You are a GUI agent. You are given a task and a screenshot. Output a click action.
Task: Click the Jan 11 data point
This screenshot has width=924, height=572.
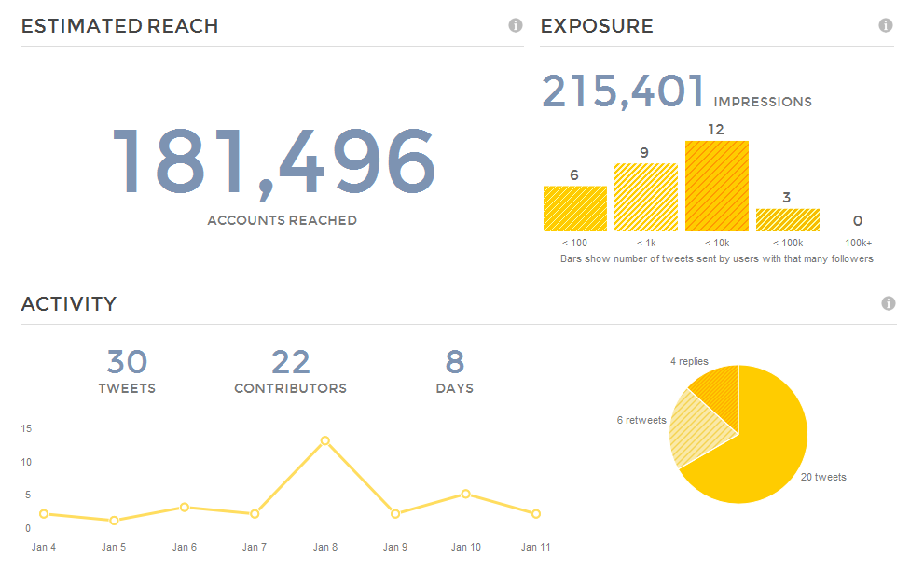coord(535,513)
